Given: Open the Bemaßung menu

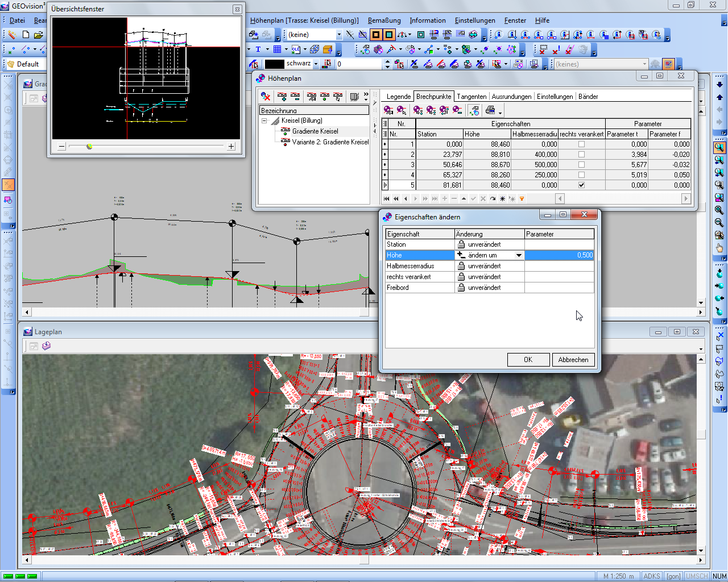Looking at the screenshot, I should [x=384, y=20].
